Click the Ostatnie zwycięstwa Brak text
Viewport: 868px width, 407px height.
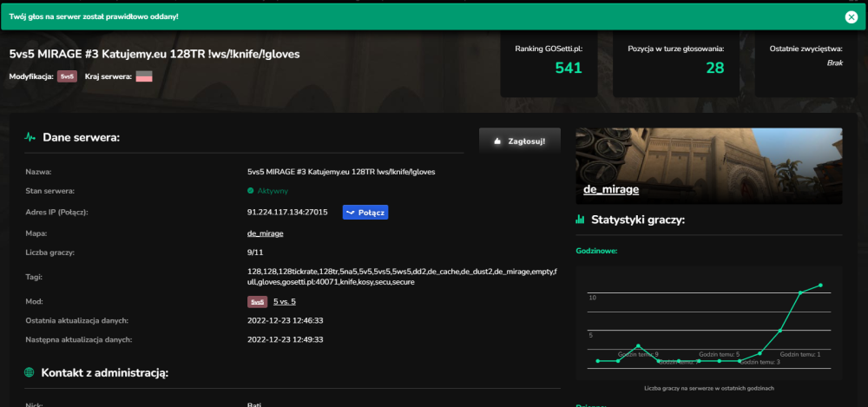click(x=835, y=63)
